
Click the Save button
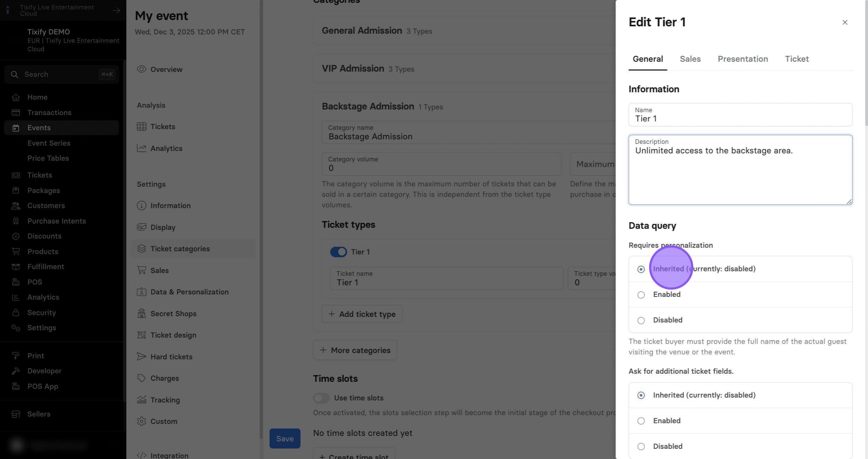(x=285, y=439)
